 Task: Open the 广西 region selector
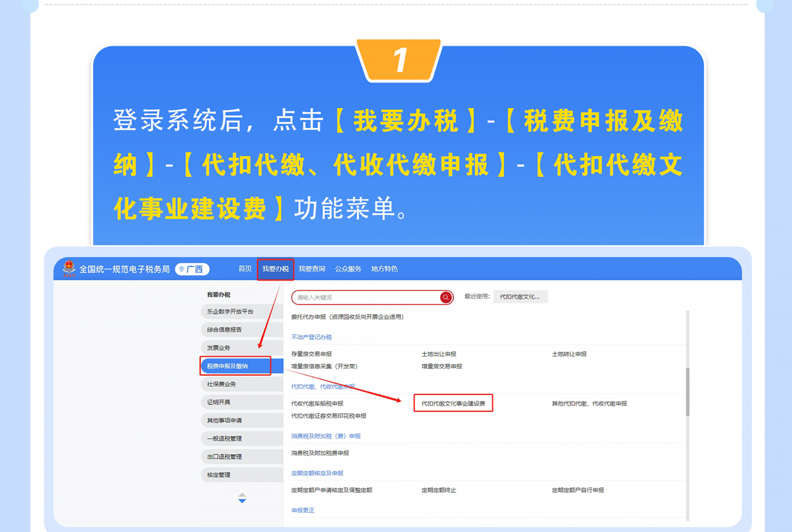click(x=194, y=269)
